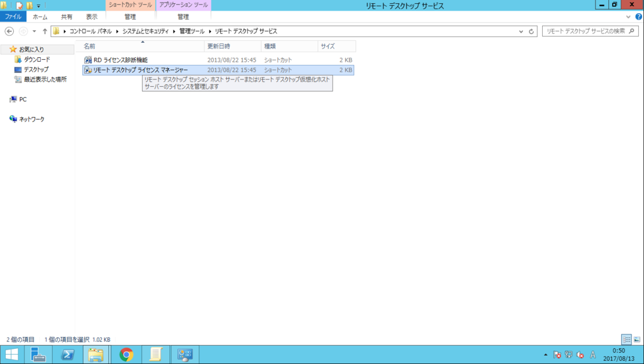
Task: Open the Windows Start button
Action: pyautogui.click(x=12, y=355)
